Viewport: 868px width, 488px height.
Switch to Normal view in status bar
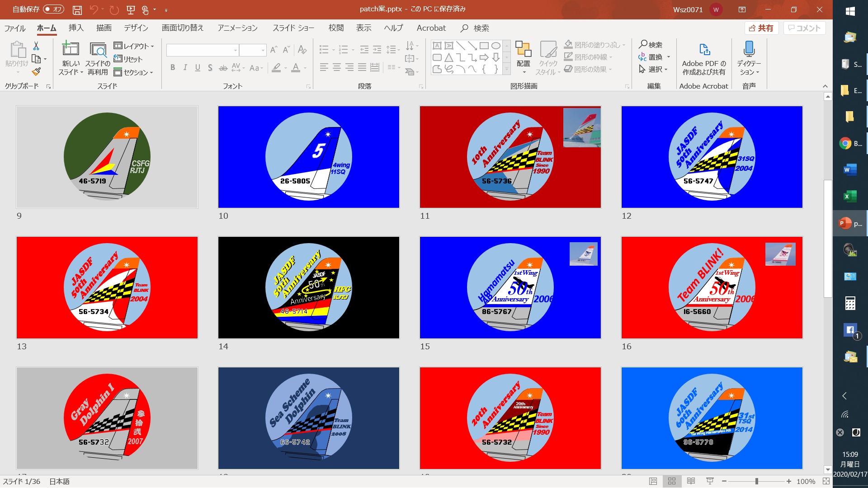653,481
